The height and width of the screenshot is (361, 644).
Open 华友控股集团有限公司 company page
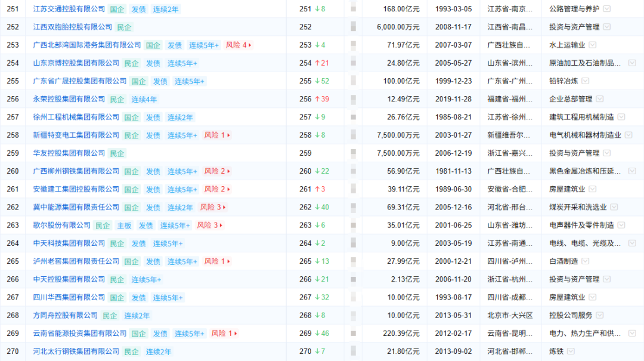[x=69, y=153]
